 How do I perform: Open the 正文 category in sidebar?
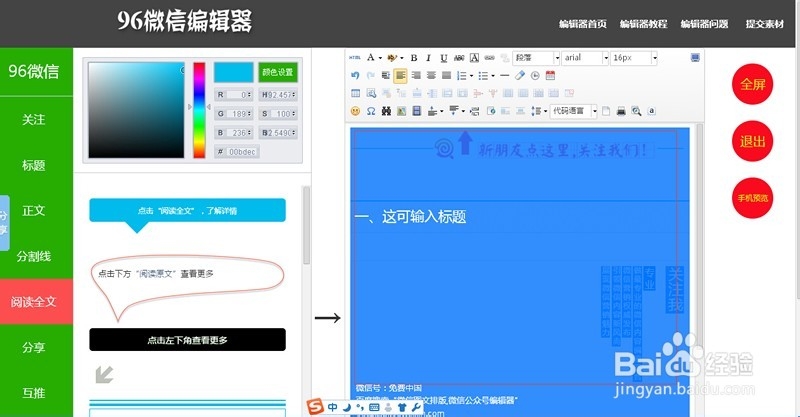tap(34, 210)
